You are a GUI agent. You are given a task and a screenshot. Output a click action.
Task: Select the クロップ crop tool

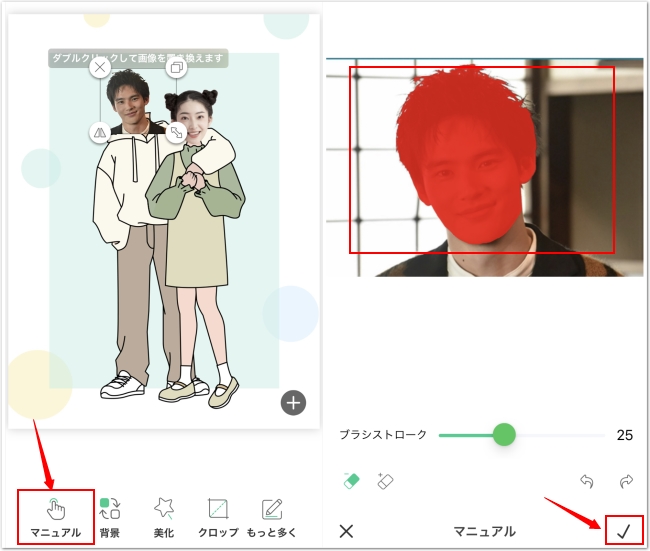pos(218,517)
